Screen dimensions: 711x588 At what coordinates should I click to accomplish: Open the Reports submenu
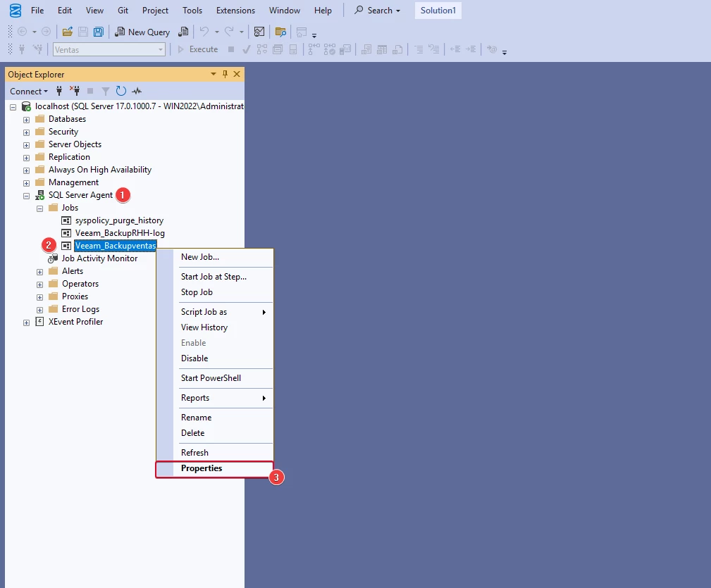click(x=214, y=398)
